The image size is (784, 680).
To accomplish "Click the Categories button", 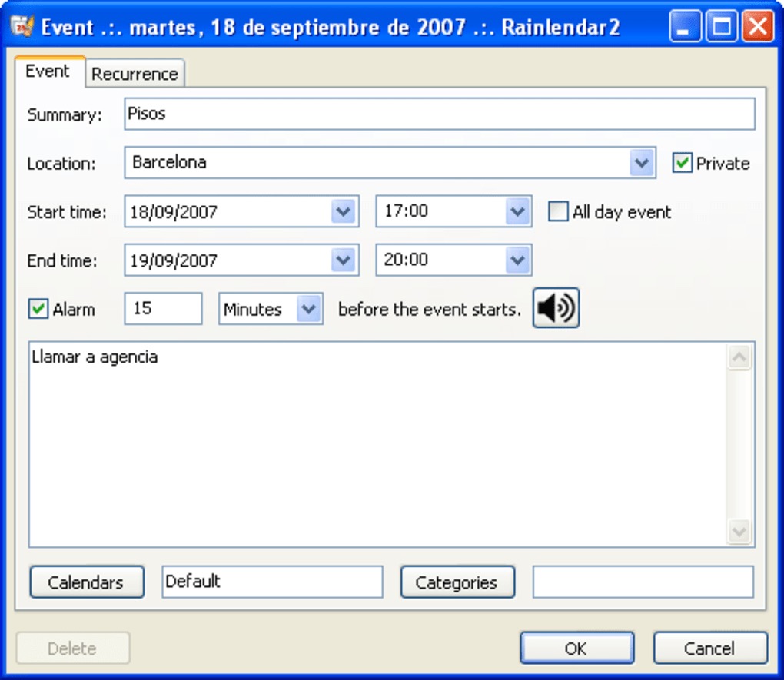I will [x=457, y=582].
